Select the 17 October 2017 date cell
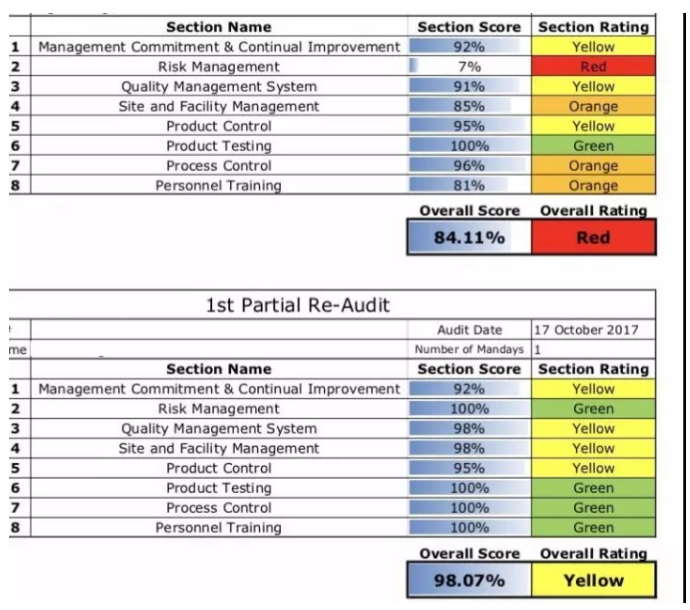The width and height of the screenshot is (690, 610). tap(593, 329)
